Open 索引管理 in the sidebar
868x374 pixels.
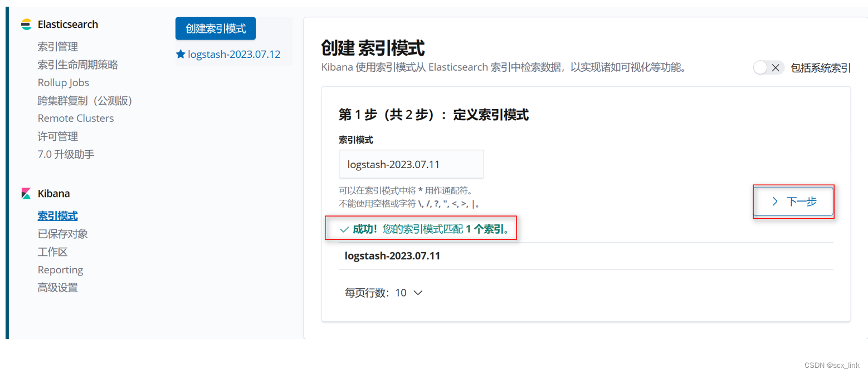point(58,47)
